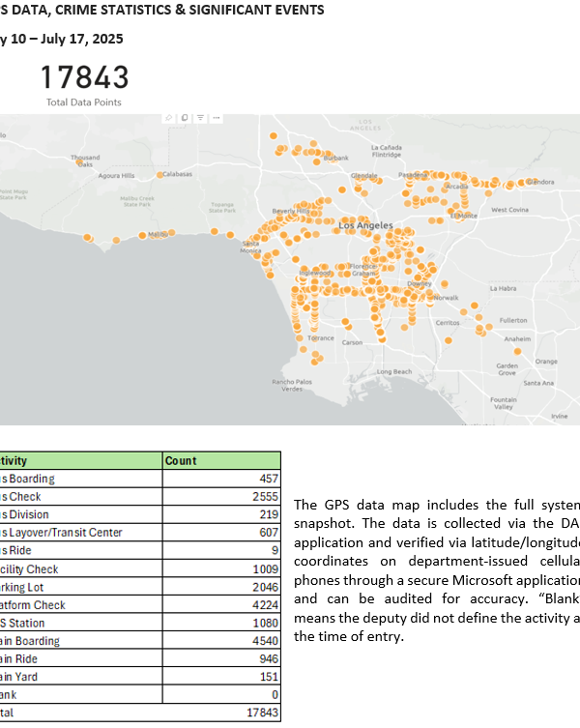Screen dimensions: 580x728
Task: Click the GPS data map description paragraph
Action: pyautogui.click(x=435, y=568)
